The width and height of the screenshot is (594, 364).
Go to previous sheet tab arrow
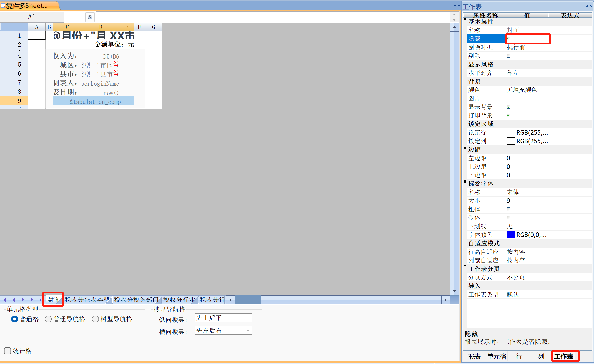(14, 300)
